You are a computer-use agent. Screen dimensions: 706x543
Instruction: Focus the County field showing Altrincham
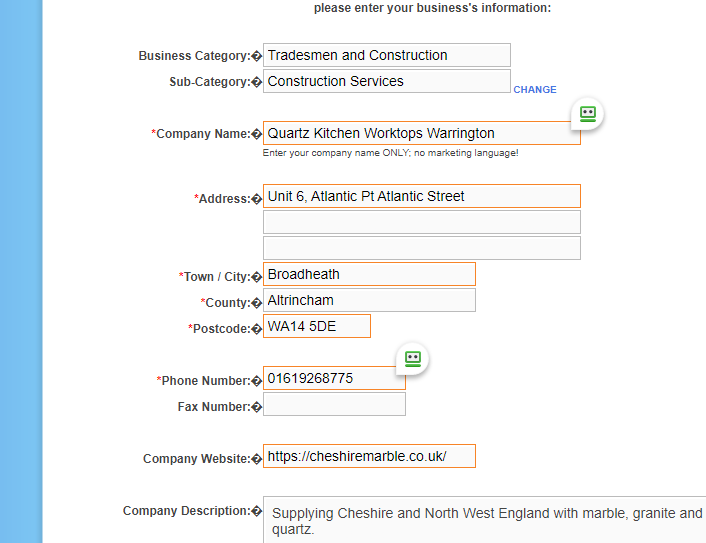click(x=368, y=300)
